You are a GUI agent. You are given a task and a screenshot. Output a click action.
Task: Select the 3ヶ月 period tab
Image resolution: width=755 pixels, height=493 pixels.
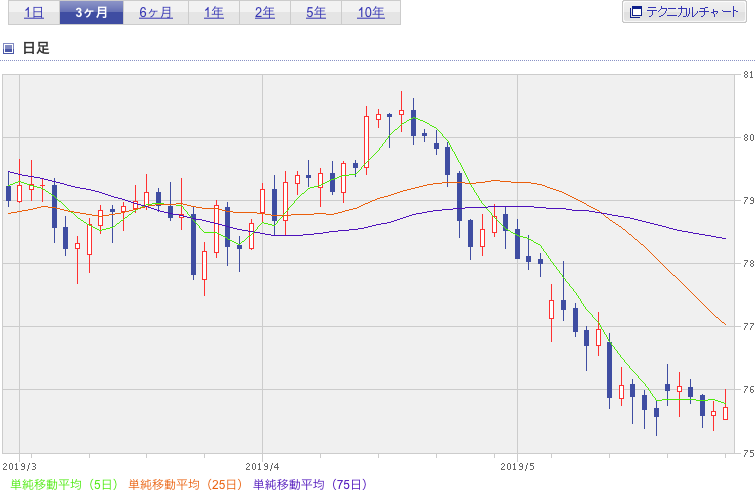pyautogui.click(x=91, y=13)
